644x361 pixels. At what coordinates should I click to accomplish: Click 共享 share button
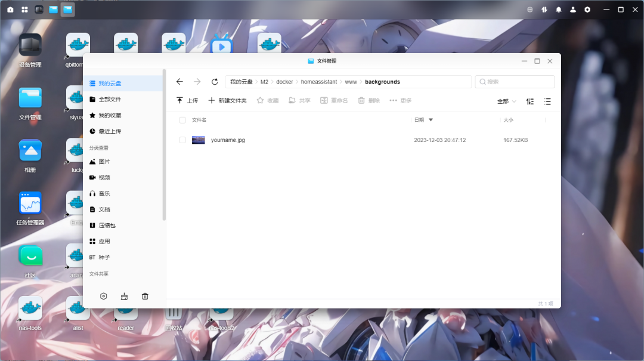299,100
